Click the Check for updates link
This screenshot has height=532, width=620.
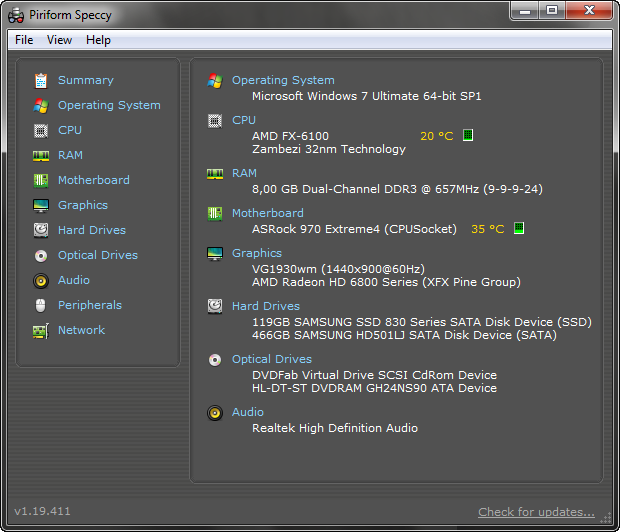(536, 512)
